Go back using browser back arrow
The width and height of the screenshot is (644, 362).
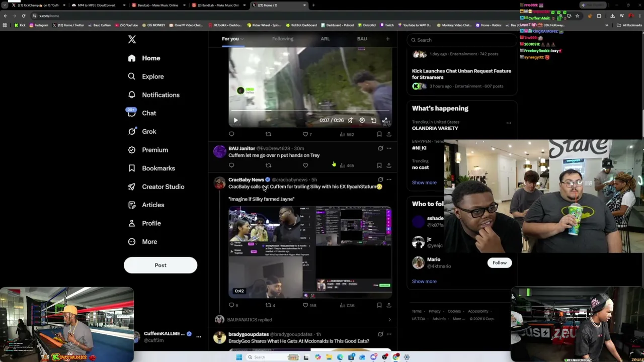point(6,16)
